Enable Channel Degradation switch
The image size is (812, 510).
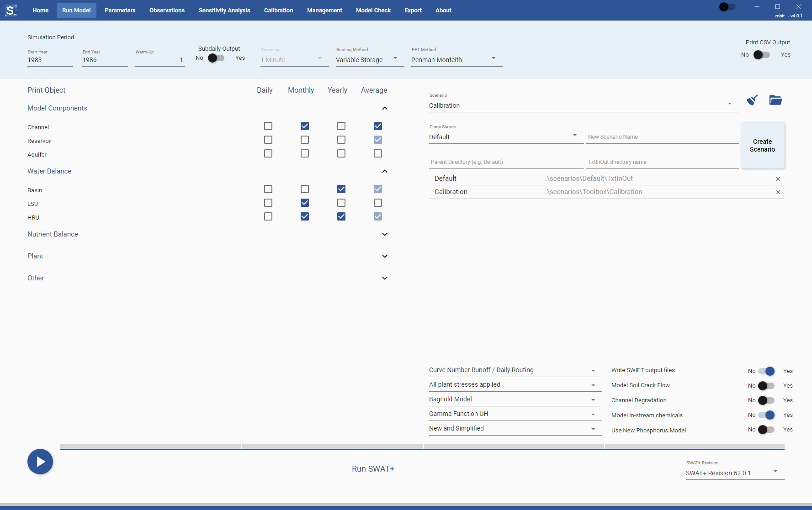766,400
